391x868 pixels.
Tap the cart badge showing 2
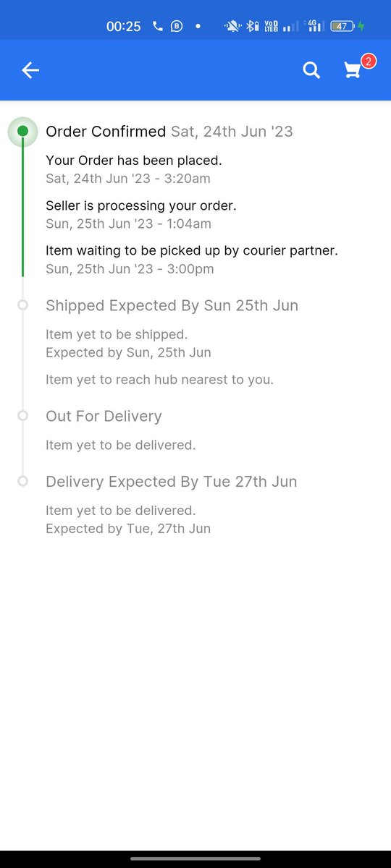pos(368,61)
